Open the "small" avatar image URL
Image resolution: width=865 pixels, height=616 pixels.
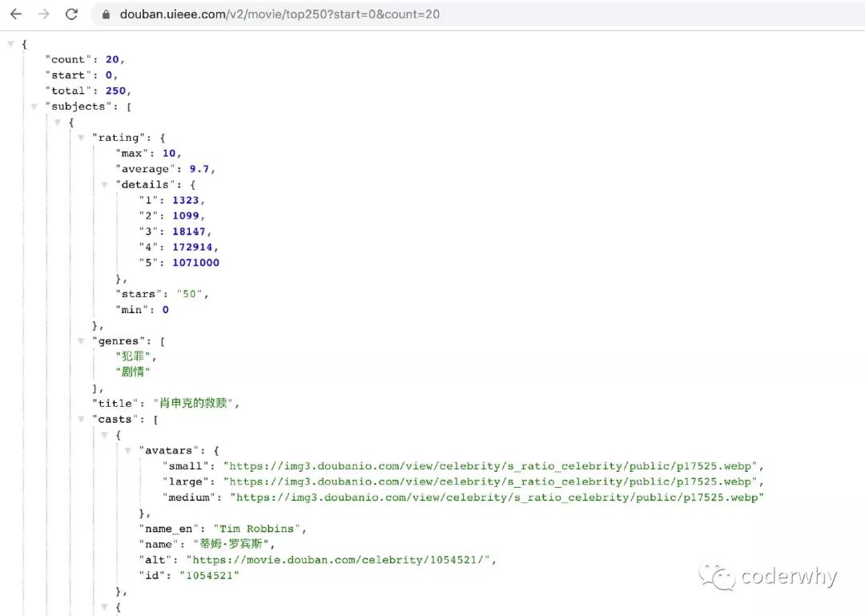pos(490,466)
